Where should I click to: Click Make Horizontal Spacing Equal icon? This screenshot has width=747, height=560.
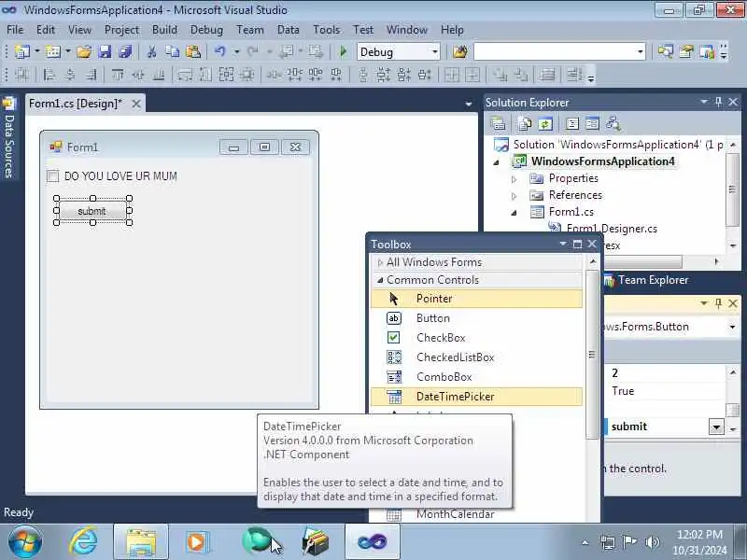[x=274, y=75]
